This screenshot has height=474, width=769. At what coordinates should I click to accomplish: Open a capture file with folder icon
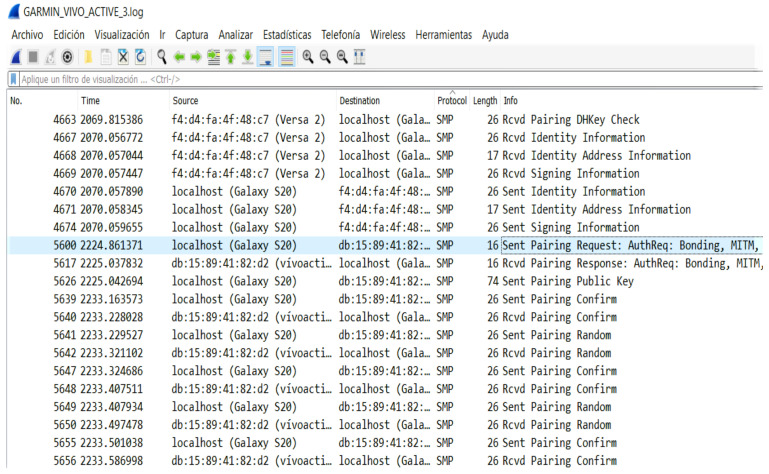[x=88, y=57]
